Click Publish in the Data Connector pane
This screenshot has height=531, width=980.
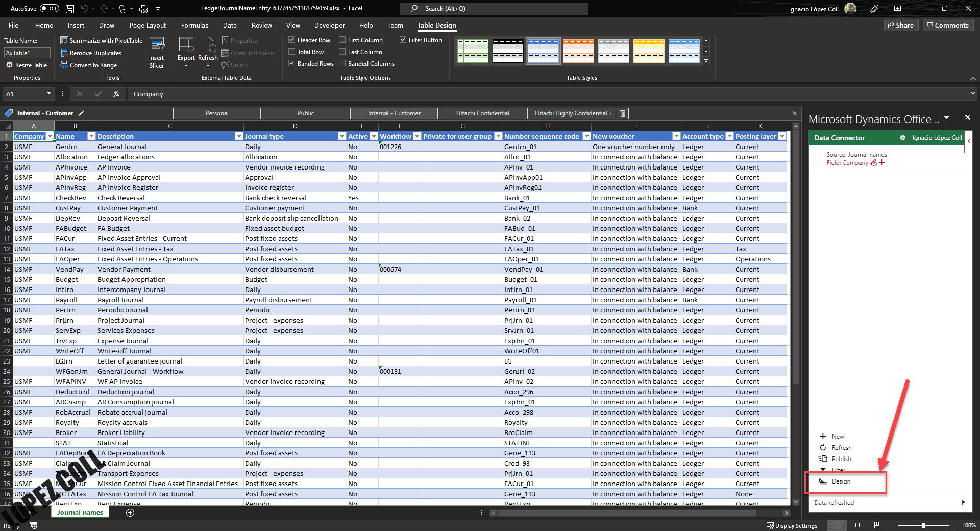(x=841, y=459)
